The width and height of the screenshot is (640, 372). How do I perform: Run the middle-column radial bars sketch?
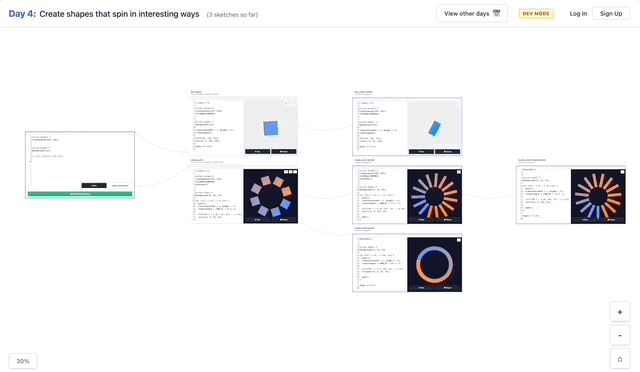point(421,220)
